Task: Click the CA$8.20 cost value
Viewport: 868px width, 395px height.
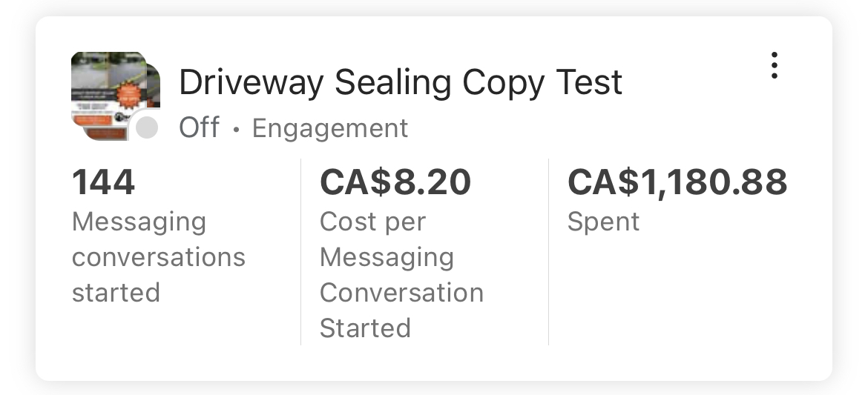Action: (395, 182)
